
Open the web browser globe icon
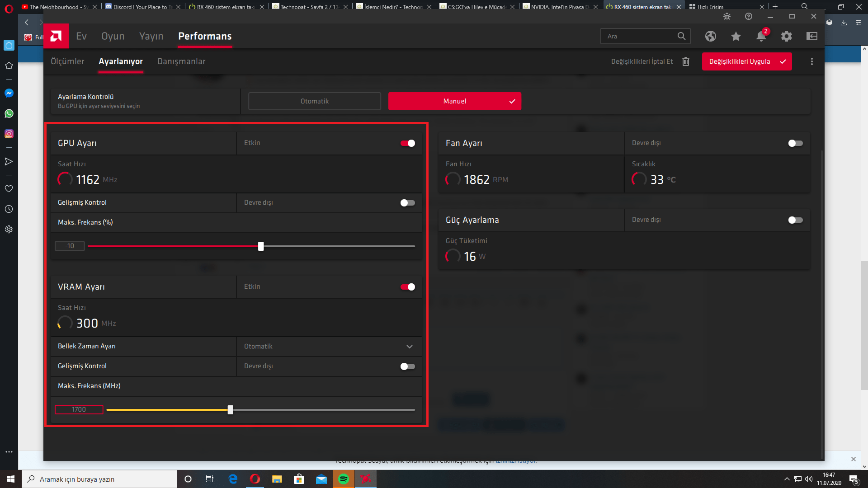(x=710, y=36)
